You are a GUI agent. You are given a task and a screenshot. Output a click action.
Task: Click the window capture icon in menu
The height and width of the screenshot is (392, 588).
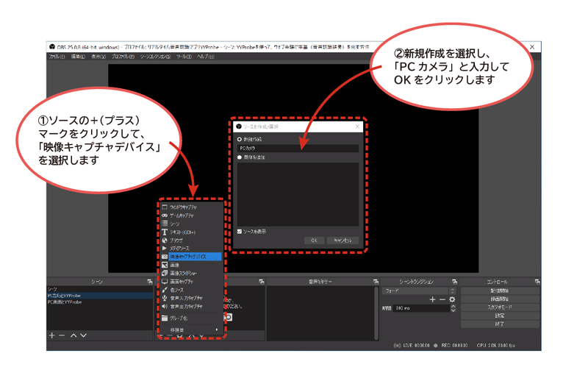[x=165, y=207]
